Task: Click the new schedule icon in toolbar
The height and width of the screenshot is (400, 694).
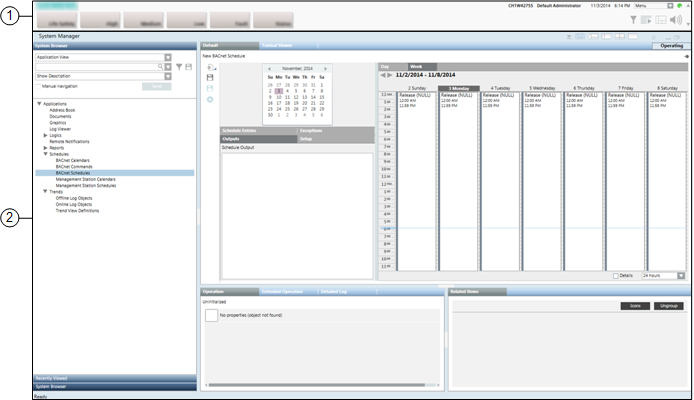Action: coord(210,67)
